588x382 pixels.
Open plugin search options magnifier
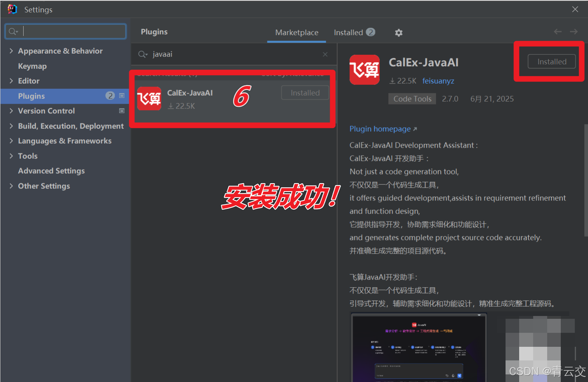click(x=143, y=54)
